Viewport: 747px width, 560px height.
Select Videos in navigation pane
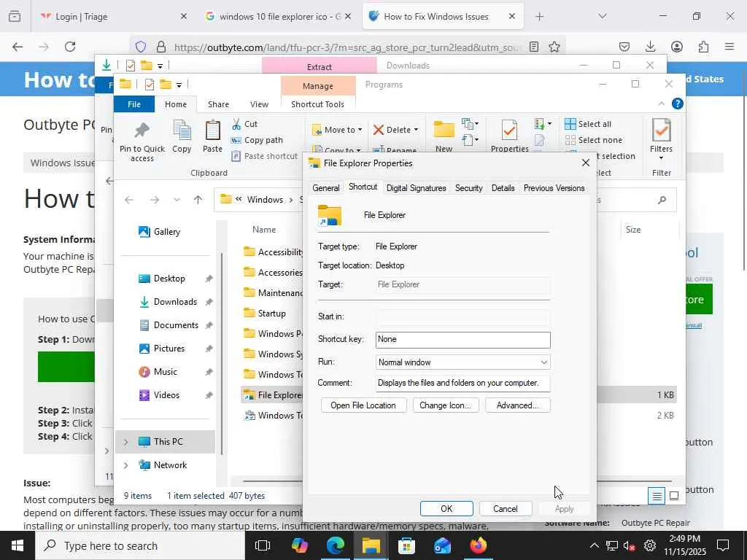tap(159, 395)
